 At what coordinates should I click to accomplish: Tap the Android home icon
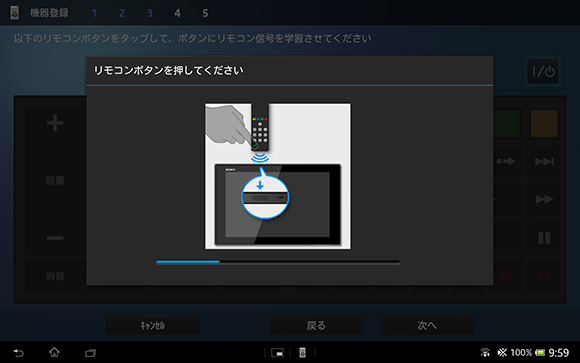[54, 352]
